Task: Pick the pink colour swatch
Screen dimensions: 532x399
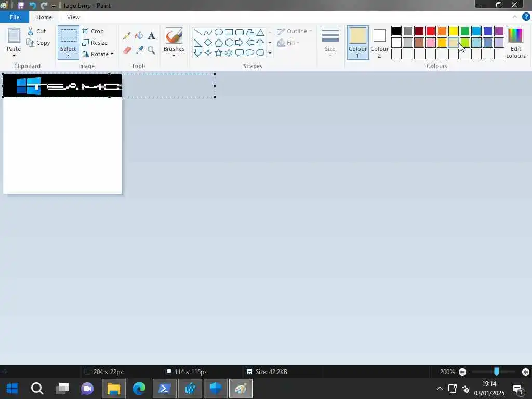Action: point(431,43)
